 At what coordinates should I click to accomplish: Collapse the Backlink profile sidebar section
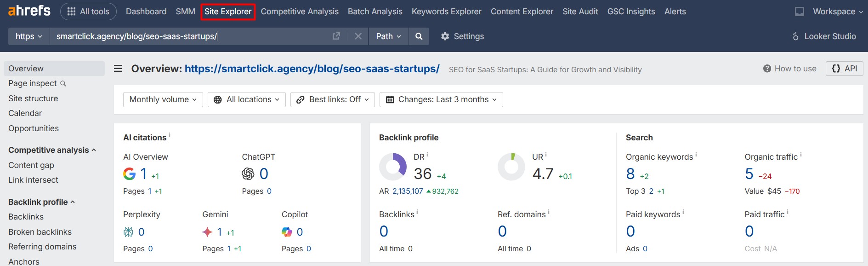pos(41,202)
